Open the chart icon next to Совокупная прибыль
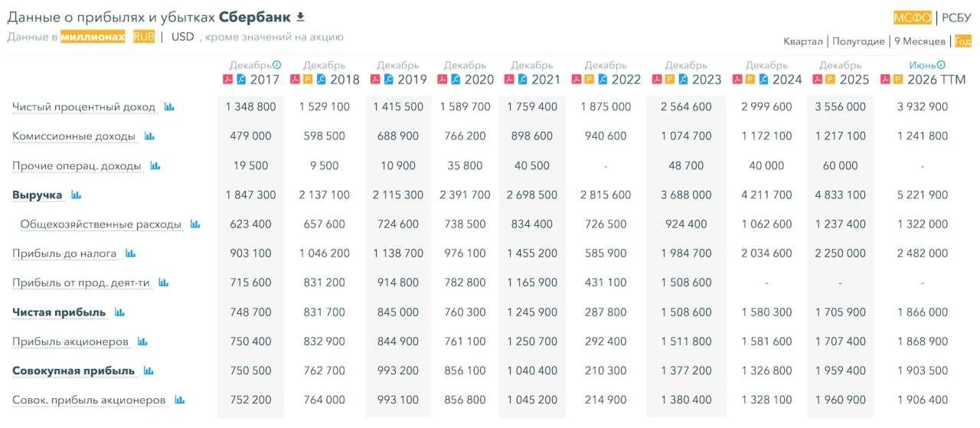Image resolution: width=980 pixels, height=428 pixels. pos(149,371)
